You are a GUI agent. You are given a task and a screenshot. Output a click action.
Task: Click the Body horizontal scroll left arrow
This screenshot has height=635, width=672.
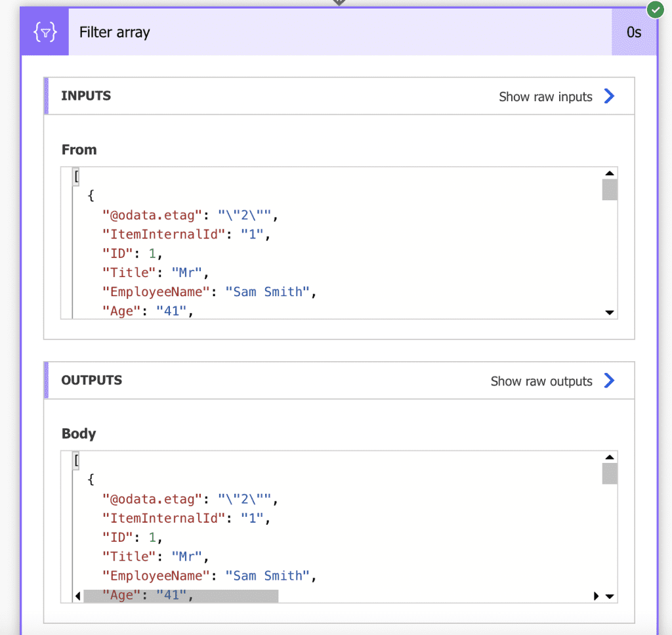point(78,596)
